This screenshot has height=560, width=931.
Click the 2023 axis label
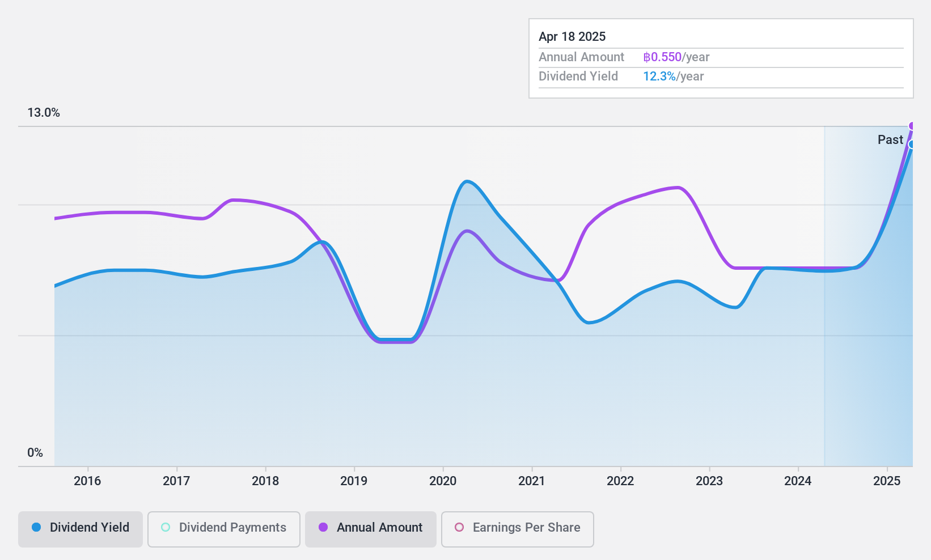709,481
